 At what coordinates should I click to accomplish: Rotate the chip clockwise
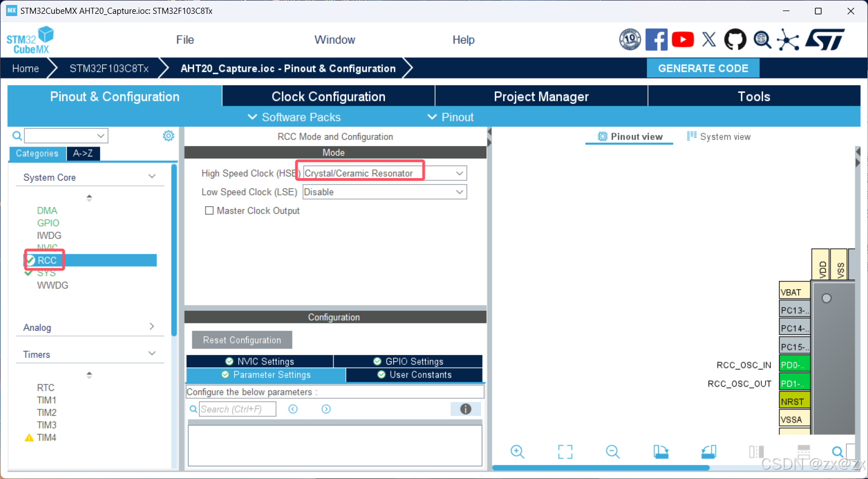pyautogui.click(x=661, y=451)
